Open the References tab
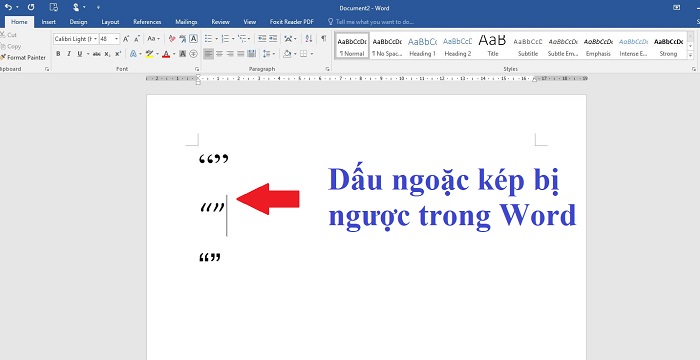 point(147,21)
